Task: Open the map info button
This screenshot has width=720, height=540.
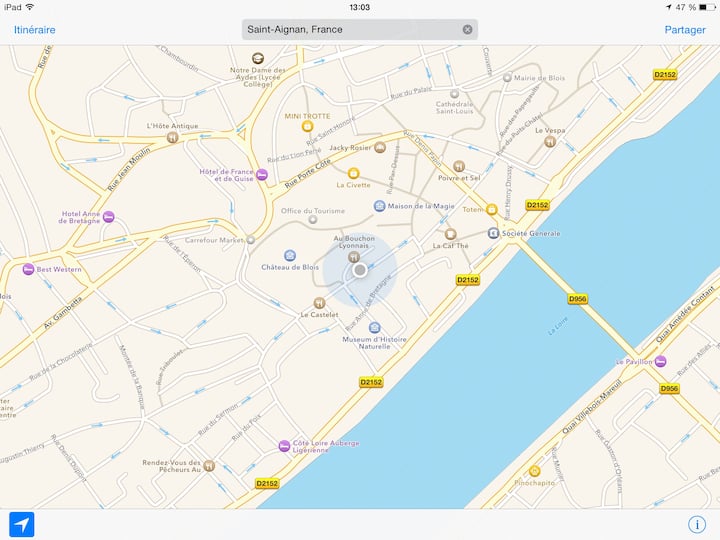Action: 697,524
